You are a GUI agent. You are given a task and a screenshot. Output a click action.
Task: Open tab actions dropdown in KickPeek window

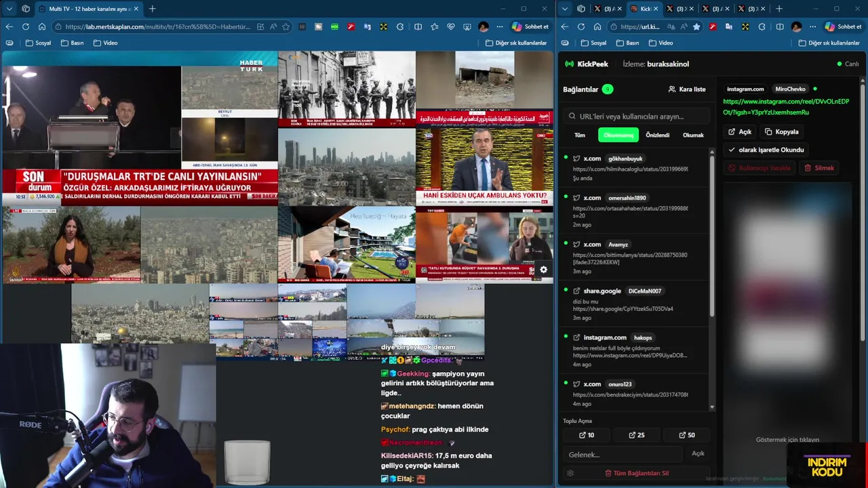(x=564, y=9)
